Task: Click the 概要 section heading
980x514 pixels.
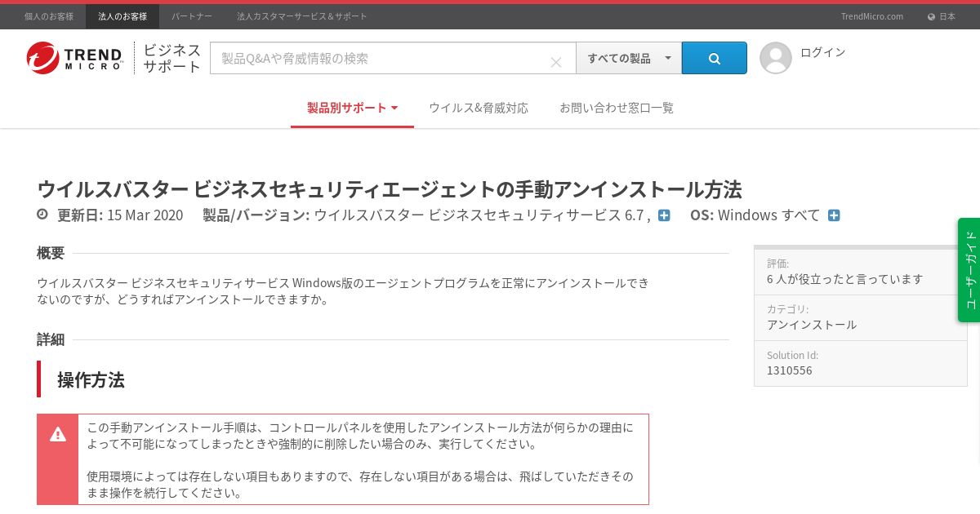Action: point(51,253)
